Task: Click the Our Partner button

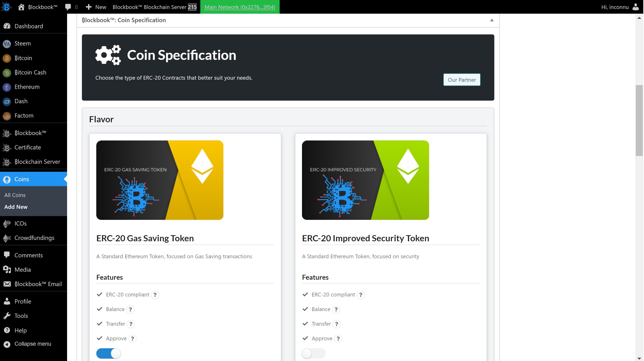Action: click(x=462, y=80)
